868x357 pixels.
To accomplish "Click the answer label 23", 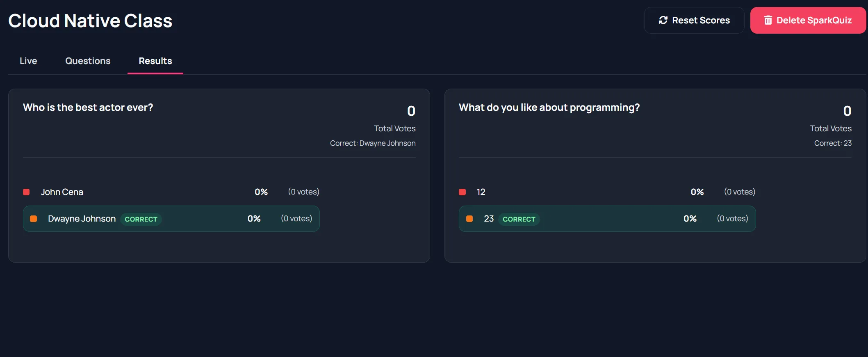I will point(489,219).
